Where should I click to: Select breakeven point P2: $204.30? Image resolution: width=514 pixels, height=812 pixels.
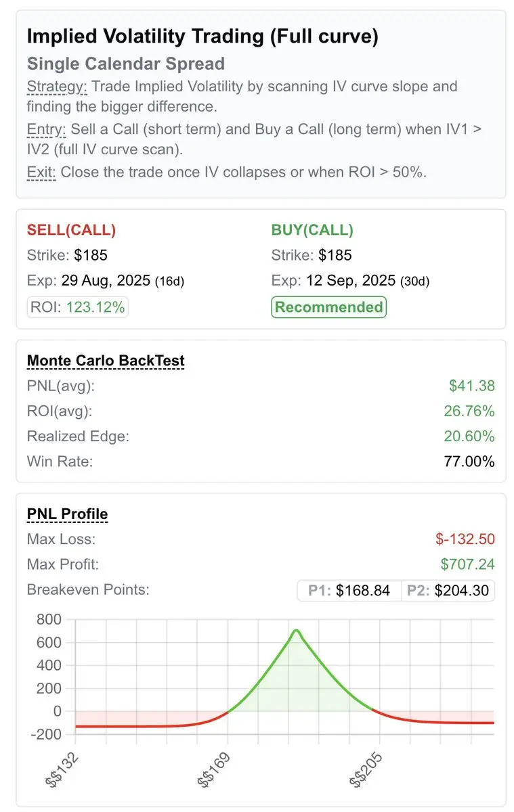tap(448, 590)
